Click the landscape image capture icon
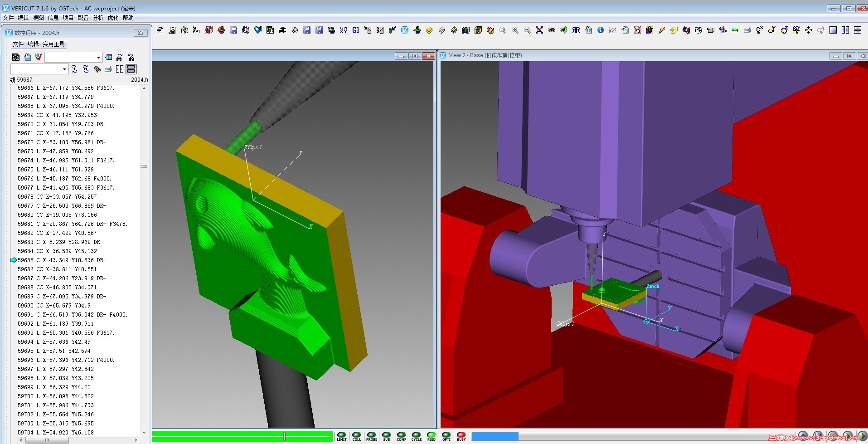Screen dimensions: 868x444 pyautogui.click(x=735, y=30)
